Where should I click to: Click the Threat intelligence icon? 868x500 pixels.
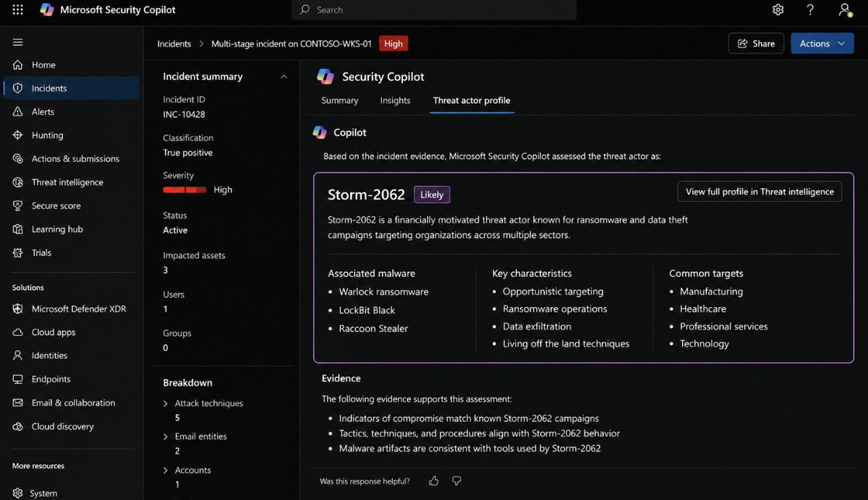click(x=18, y=182)
